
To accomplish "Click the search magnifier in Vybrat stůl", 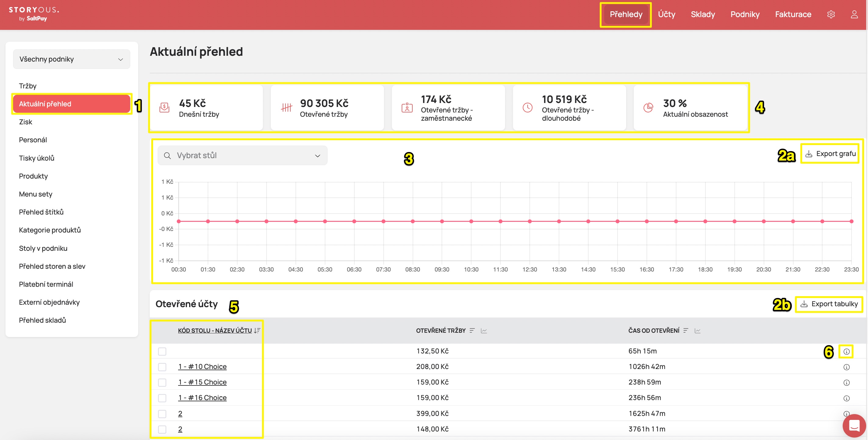I will [x=167, y=155].
